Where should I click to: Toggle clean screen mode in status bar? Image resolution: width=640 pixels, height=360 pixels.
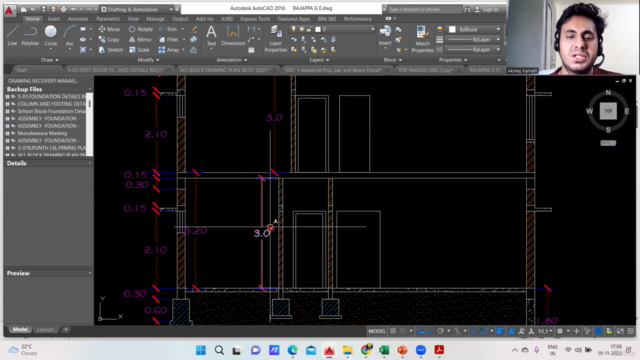(x=620, y=331)
